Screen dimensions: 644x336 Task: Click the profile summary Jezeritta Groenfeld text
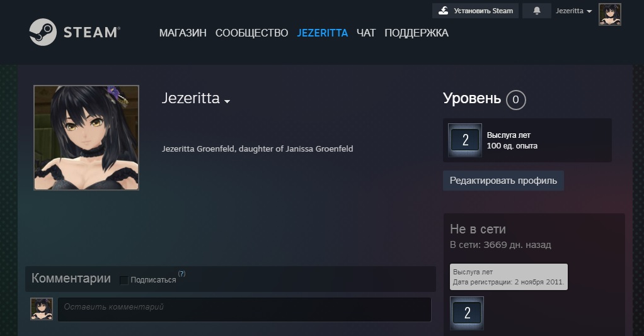258,149
